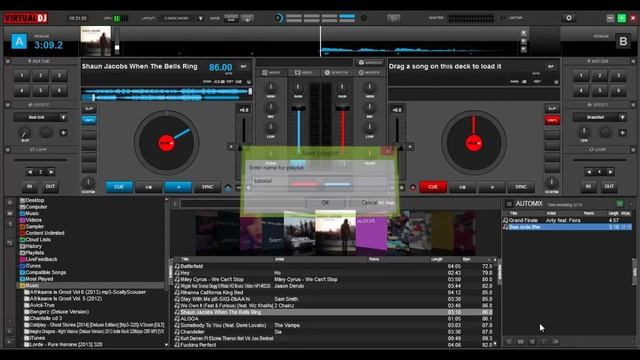Click deck A play button
Image resolution: width=640 pixels, height=360 pixels.
pyautogui.click(x=178, y=187)
